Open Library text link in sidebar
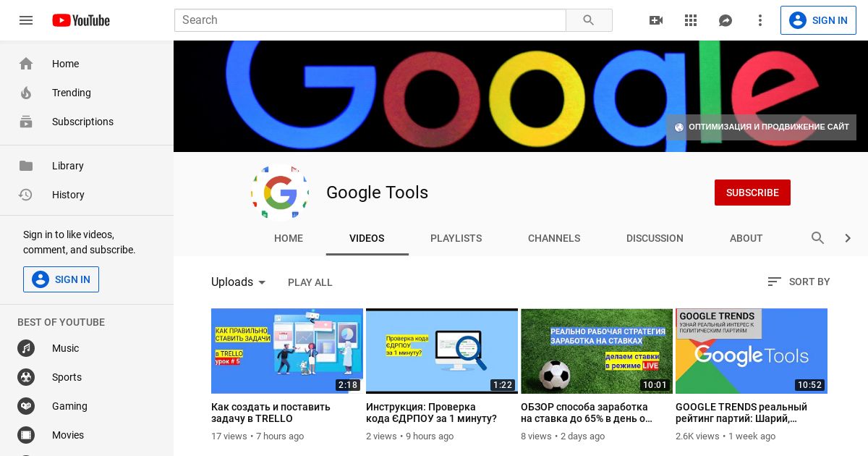Screen dimensions: 868x456 pyautogui.click(x=68, y=166)
